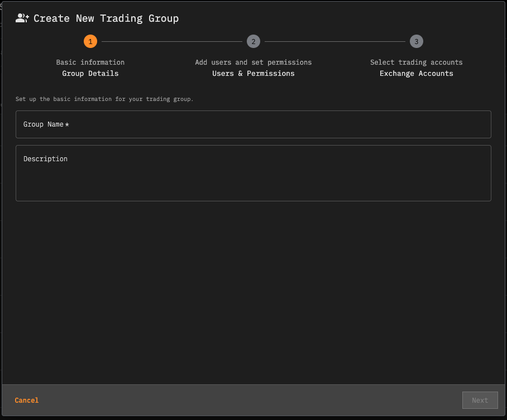Viewport: 507px width, 420px height.
Task: Select the Exchange Accounts step label
Action: point(417,74)
